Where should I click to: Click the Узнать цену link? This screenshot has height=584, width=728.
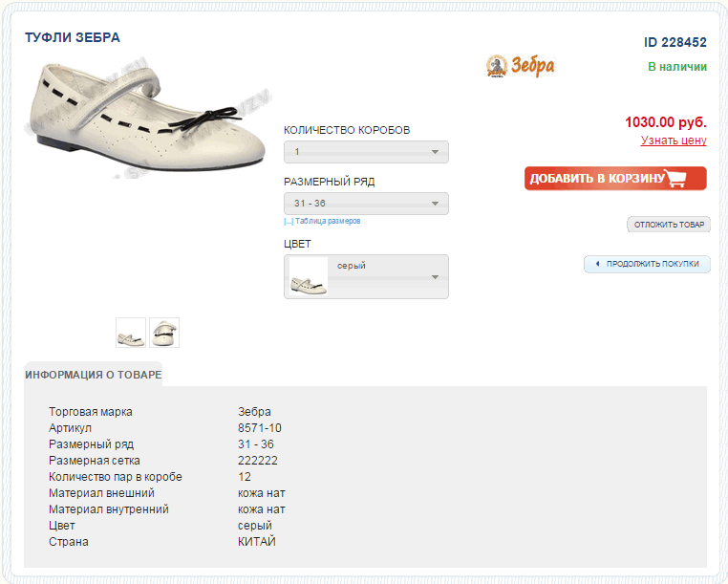pyautogui.click(x=674, y=141)
